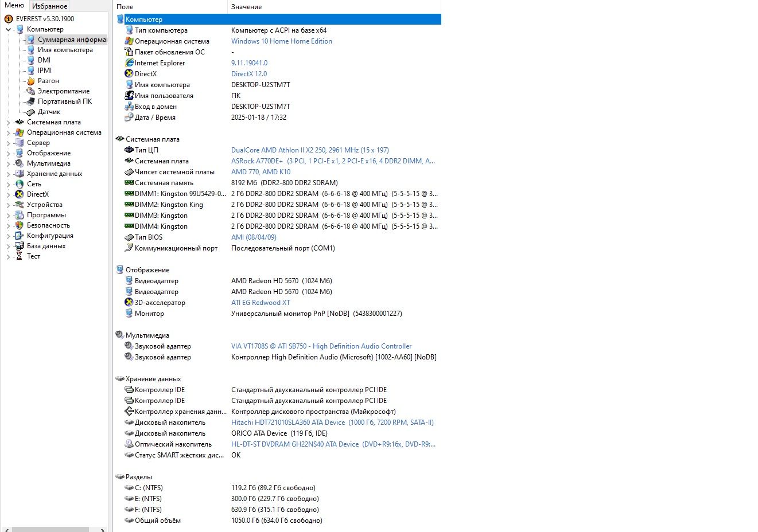Select Суммарная информация in the tree
Image resolution: width=758 pixels, height=532 pixels.
coord(73,40)
